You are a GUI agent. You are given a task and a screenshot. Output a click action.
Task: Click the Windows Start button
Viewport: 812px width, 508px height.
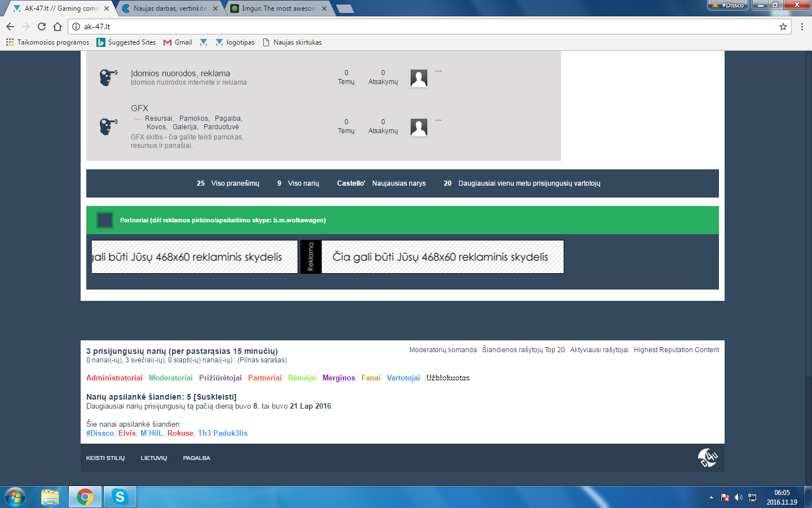(x=15, y=497)
